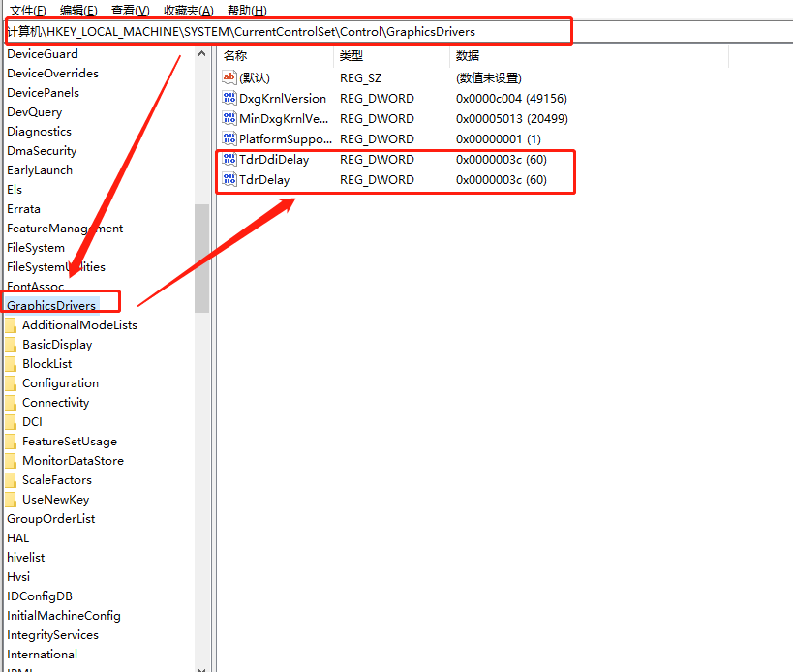Select the DevicePanels key
This screenshot has width=793, height=672.
pyautogui.click(x=43, y=93)
